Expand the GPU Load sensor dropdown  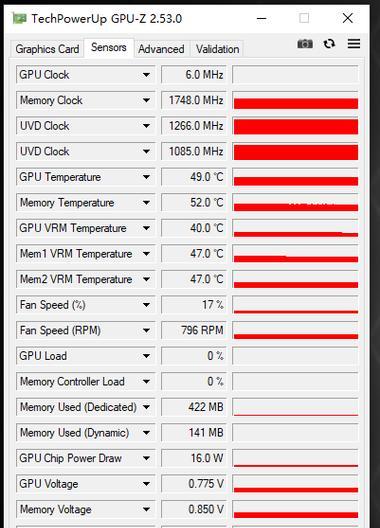146,356
